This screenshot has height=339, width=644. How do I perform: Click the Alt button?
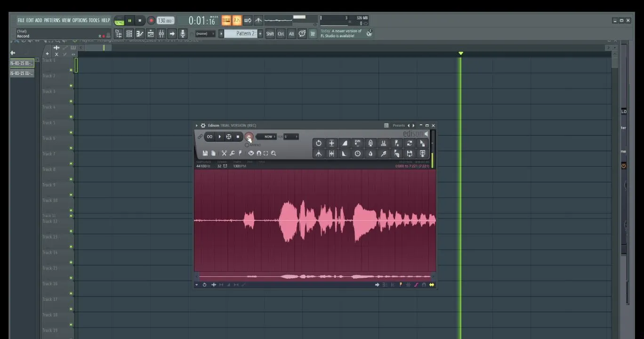[291, 33]
